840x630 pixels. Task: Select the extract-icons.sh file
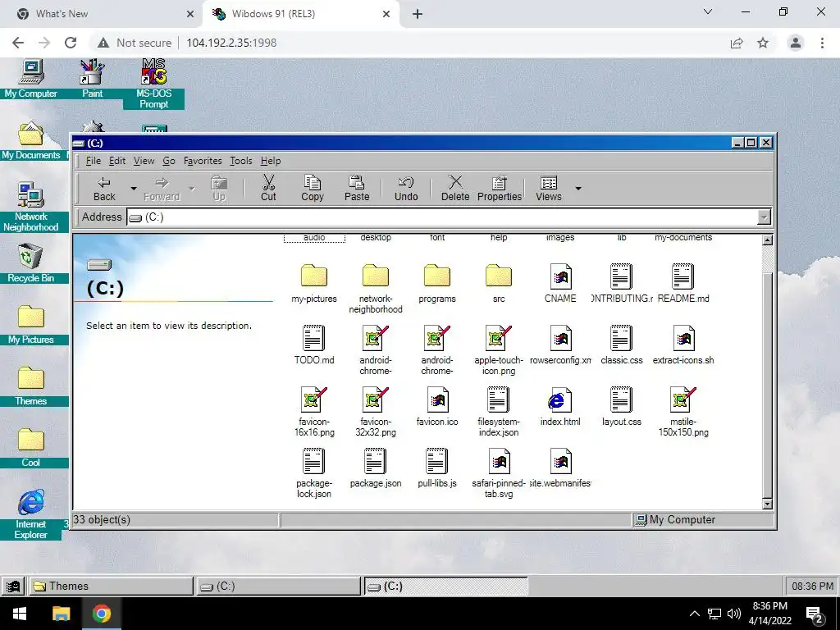click(x=683, y=345)
